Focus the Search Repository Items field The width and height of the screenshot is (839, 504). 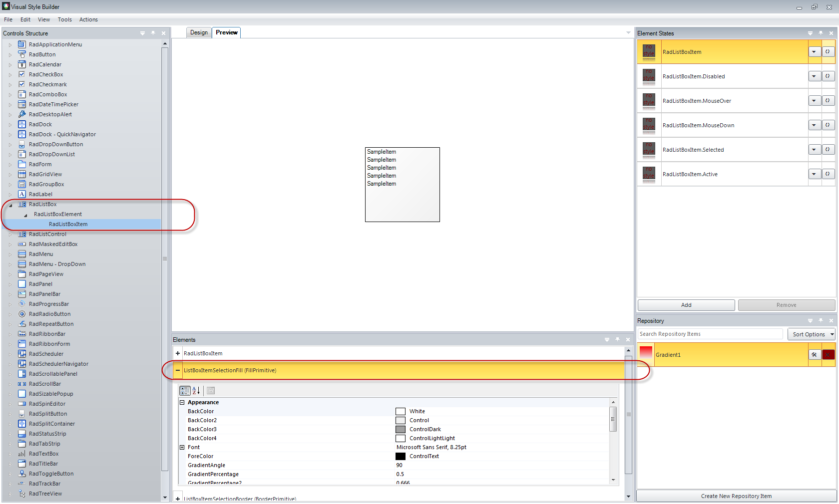click(x=710, y=334)
